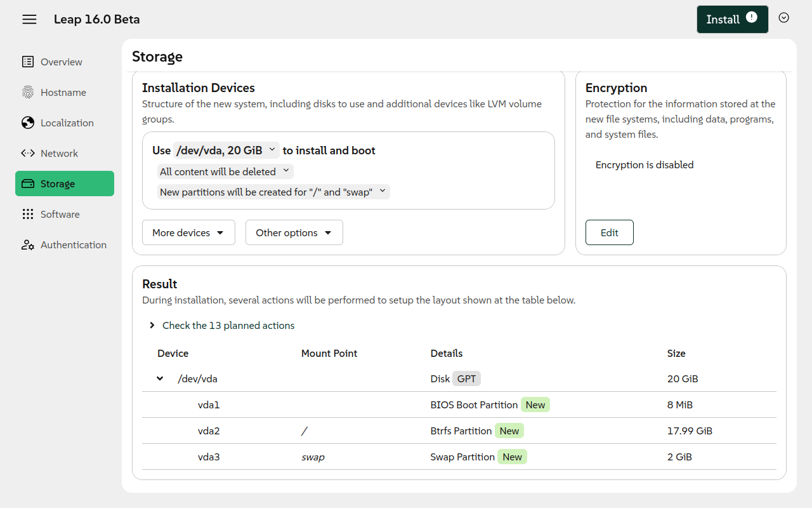Go to the Overview section
Screen dimensions: 812x508
point(65,62)
